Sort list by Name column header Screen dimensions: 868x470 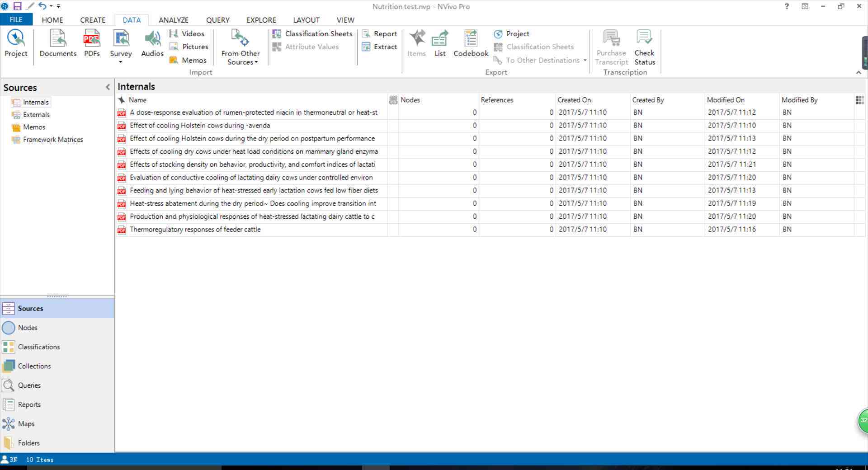coord(257,100)
